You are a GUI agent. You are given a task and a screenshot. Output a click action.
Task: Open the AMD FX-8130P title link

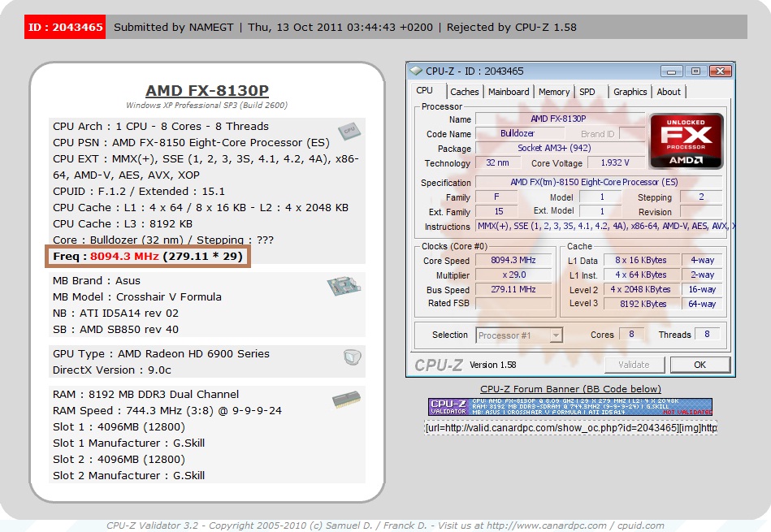tap(207, 90)
